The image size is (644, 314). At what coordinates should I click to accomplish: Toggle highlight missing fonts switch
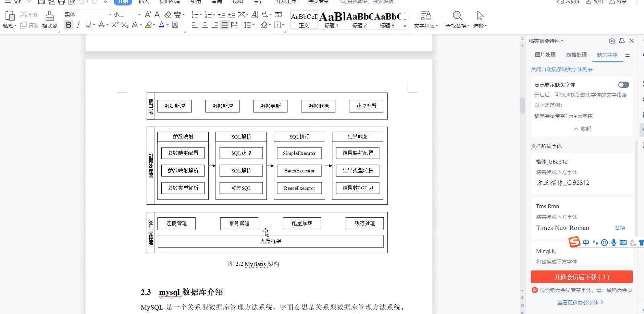pos(624,85)
